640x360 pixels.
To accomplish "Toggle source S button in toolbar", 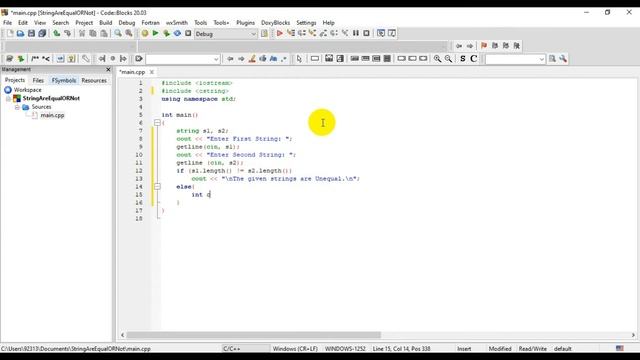I will [x=462, y=59].
